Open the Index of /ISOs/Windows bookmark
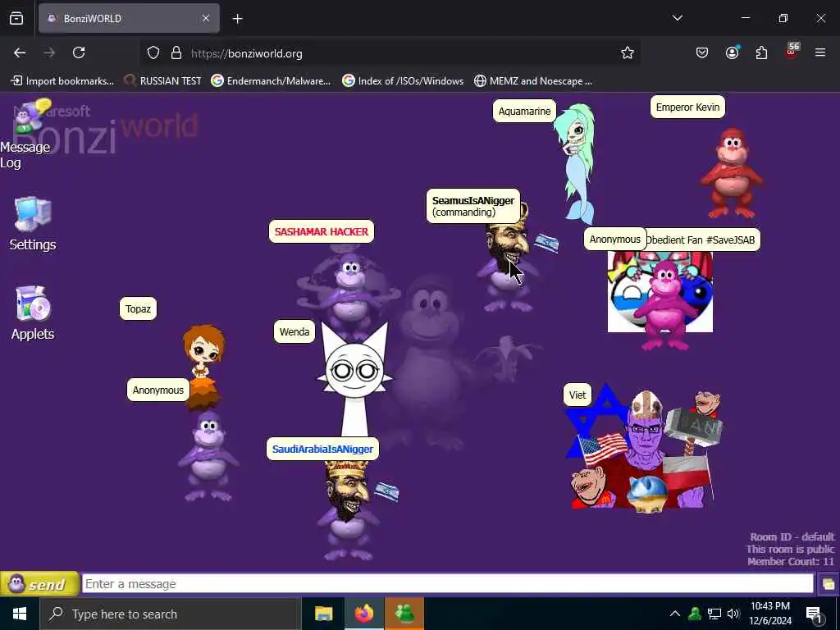 [x=404, y=81]
